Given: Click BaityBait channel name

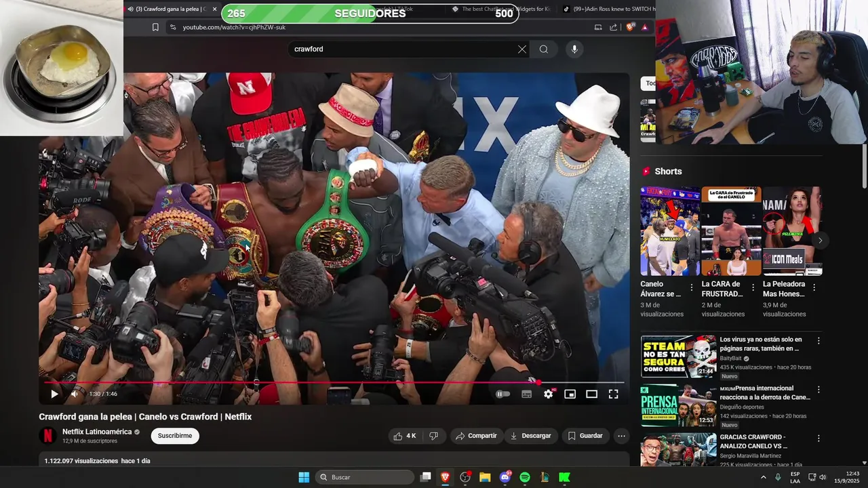Looking at the screenshot, I should pos(730,358).
